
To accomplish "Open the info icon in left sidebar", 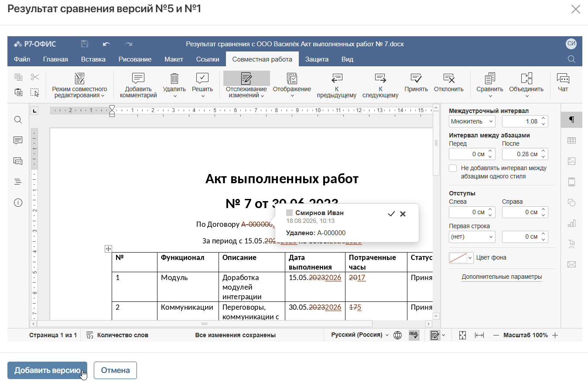I will tap(18, 203).
